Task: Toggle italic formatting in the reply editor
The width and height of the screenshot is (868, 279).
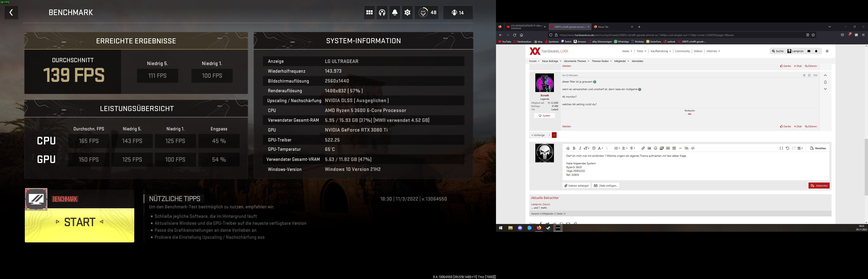Action: pyautogui.click(x=580, y=148)
